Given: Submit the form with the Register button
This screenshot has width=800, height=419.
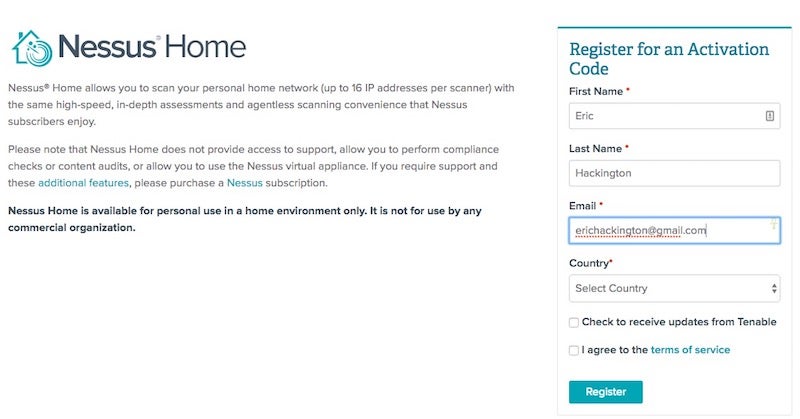Looking at the screenshot, I should click(606, 392).
